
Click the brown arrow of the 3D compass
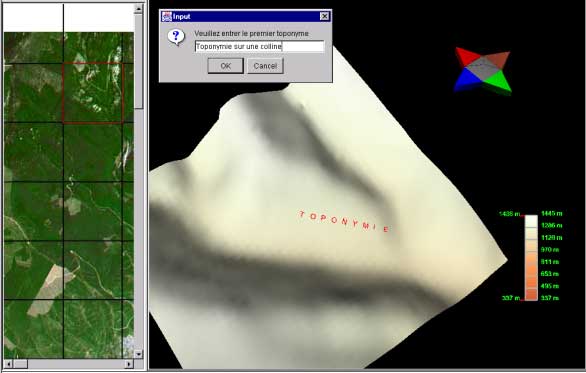point(498,60)
